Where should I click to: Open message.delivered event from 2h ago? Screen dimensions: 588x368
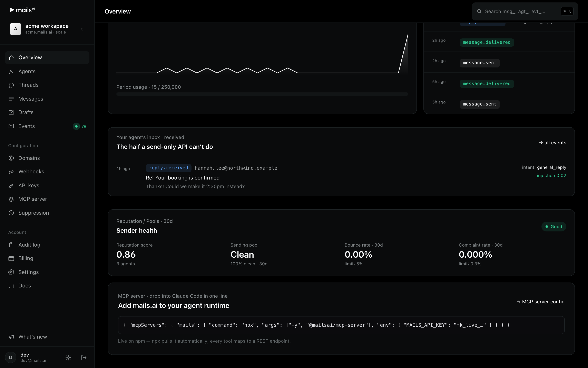tap(487, 42)
